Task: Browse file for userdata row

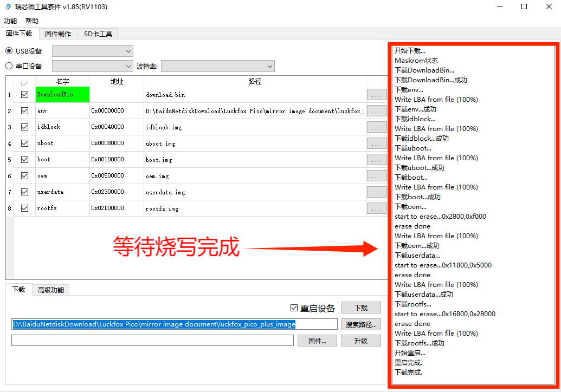Action: click(376, 192)
